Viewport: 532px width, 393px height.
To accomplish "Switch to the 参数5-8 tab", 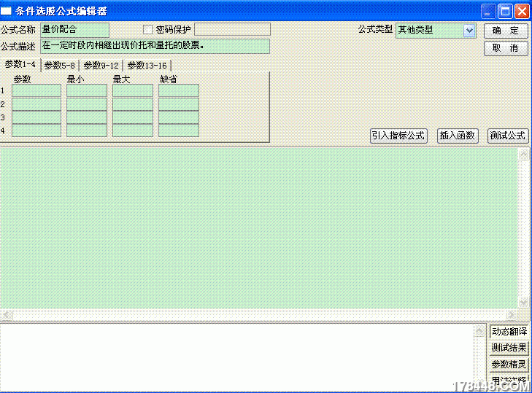I will pyautogui.click(x=59, y=66).
